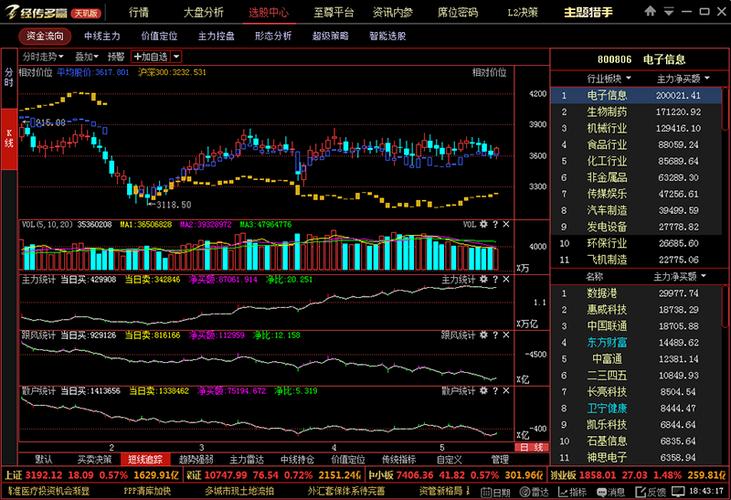Switch to 买卖决策 bottom tab
The image size is (731, 500).
[94, 459]
